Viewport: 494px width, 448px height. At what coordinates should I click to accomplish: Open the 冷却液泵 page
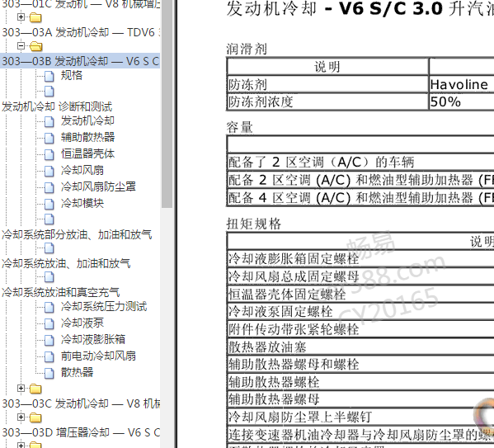coord(82,323)
